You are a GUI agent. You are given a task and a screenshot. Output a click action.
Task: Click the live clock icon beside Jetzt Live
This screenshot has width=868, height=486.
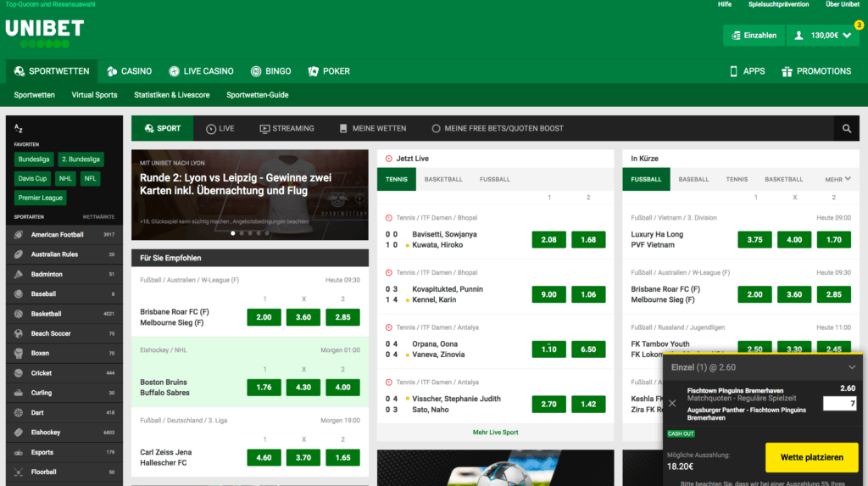click(388, 159)
